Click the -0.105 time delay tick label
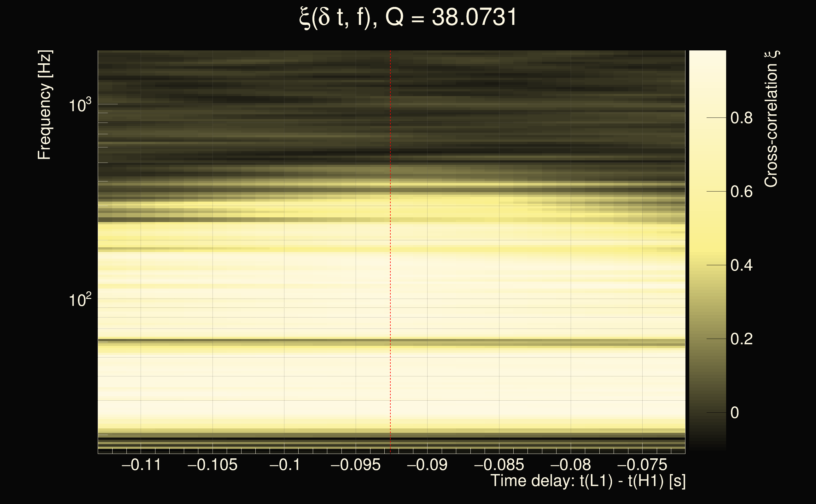This screenshot has height=504, width=816. (x=213, y=465)
